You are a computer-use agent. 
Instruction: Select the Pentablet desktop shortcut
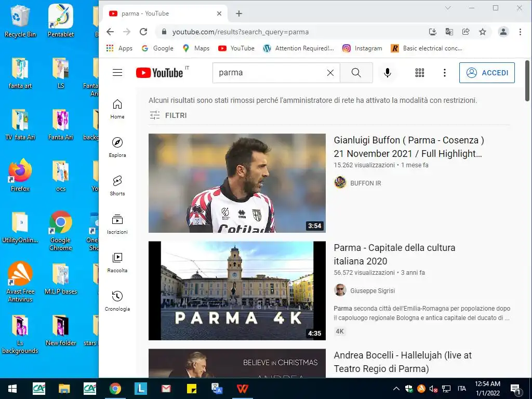coord(61,21)
